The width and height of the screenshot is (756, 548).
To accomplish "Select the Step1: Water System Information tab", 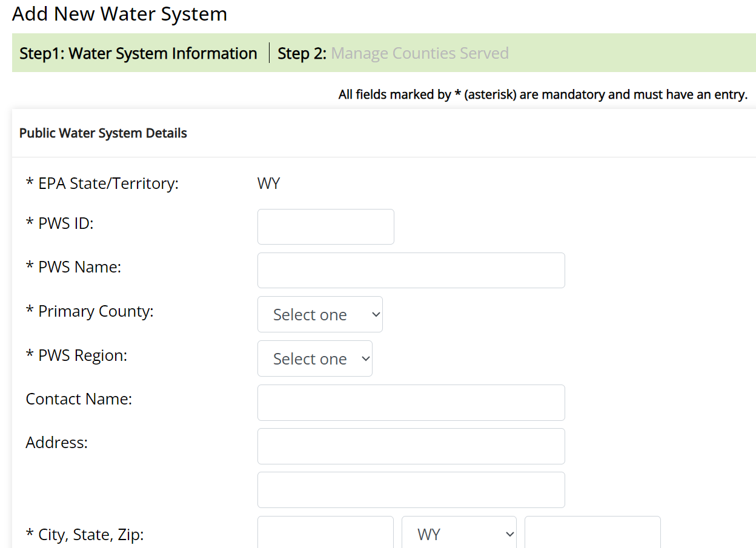I will [138, 53].
